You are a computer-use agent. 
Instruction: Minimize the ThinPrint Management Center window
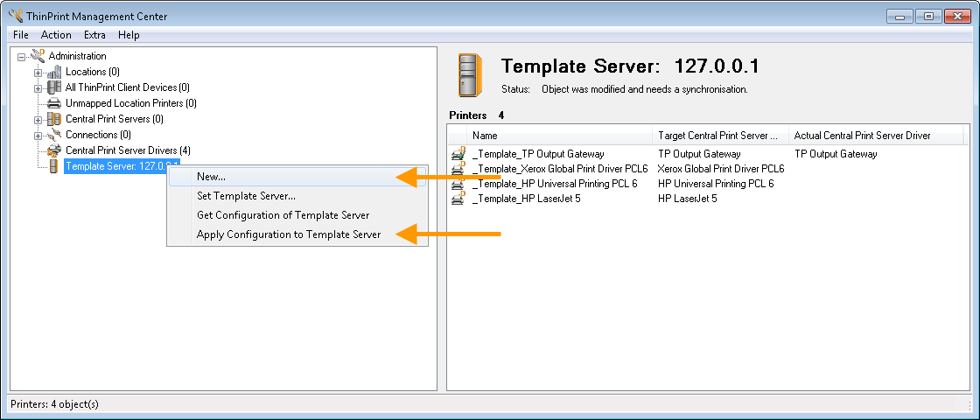(902, 17)
